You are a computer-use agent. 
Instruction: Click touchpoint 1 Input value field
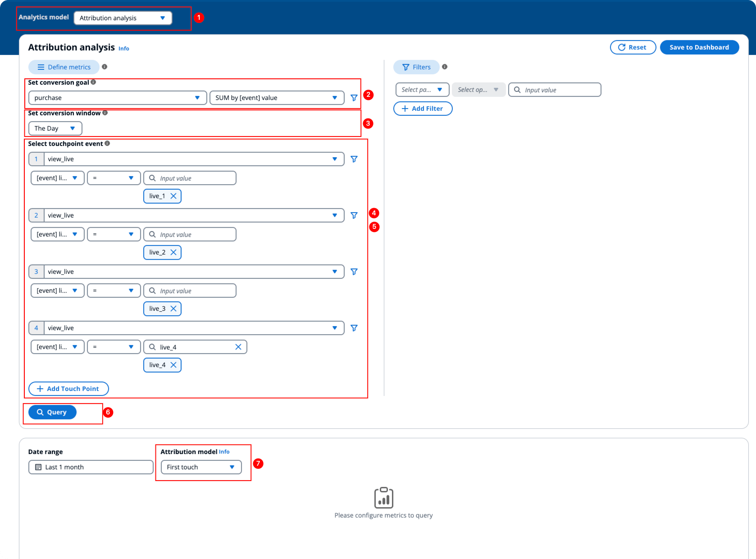coord(190,178)
